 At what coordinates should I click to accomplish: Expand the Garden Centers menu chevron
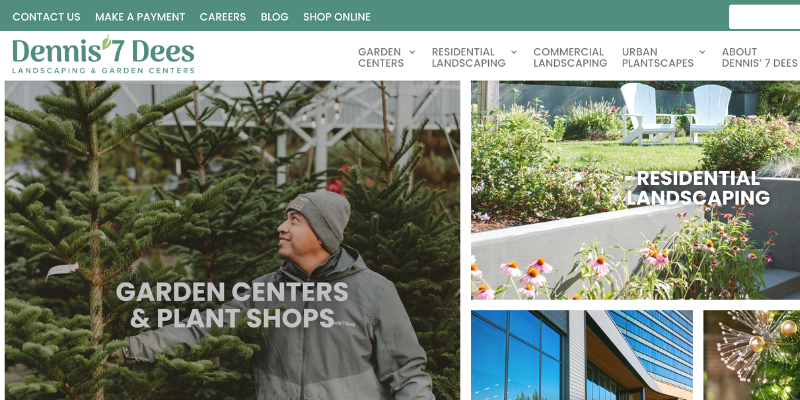click(412, 52)
